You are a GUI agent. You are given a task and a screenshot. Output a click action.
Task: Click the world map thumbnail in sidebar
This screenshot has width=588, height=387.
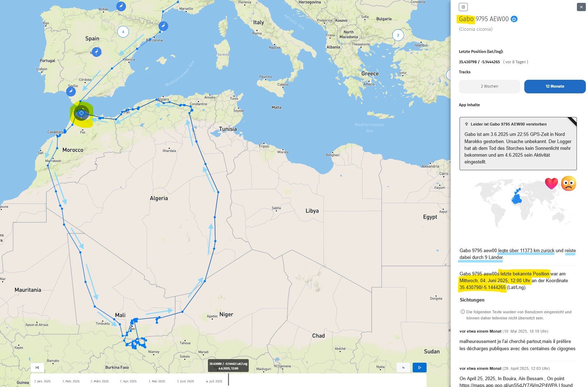[x=517, y=202]
